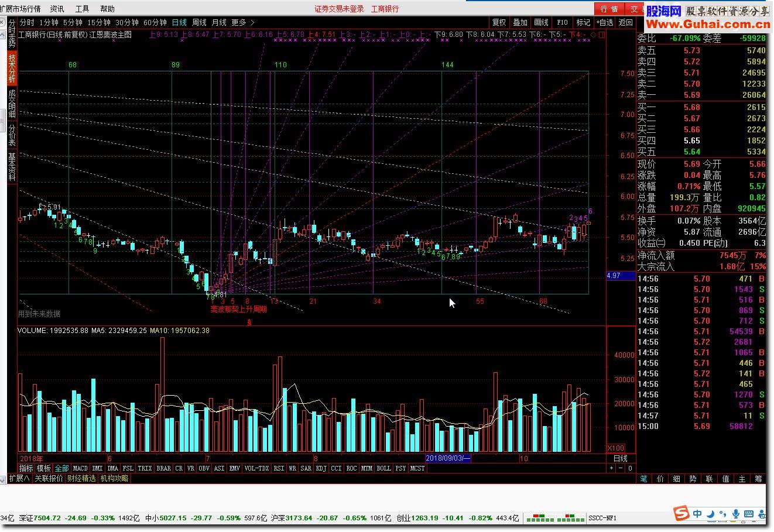Click the diamond icon in chart title bar
Viewport: 774px width, 532px height.
point(593,35)
